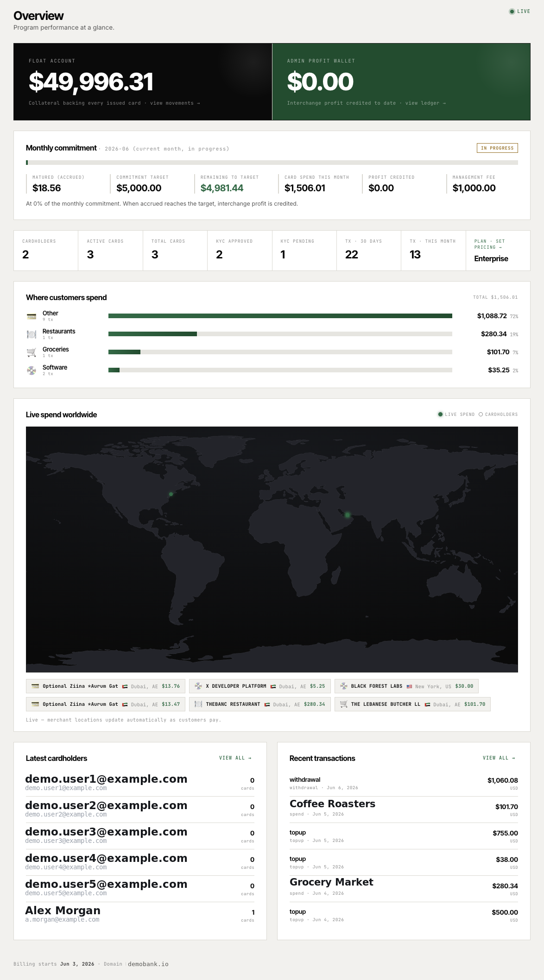544x980 pixels.
Task: Click the monthly commitment progress bar
Action: 272,163
